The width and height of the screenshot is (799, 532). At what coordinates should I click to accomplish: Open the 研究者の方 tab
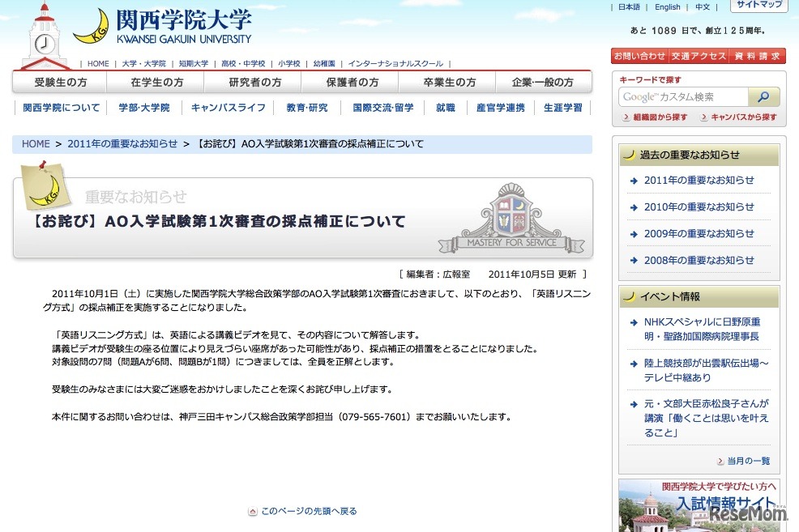(254, 82)
